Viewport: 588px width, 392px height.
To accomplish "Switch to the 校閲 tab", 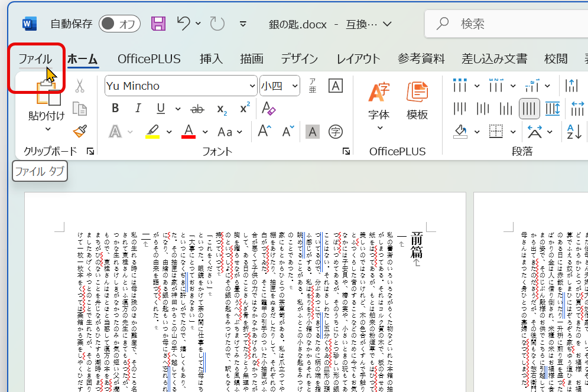I will (x=555, y=59).
